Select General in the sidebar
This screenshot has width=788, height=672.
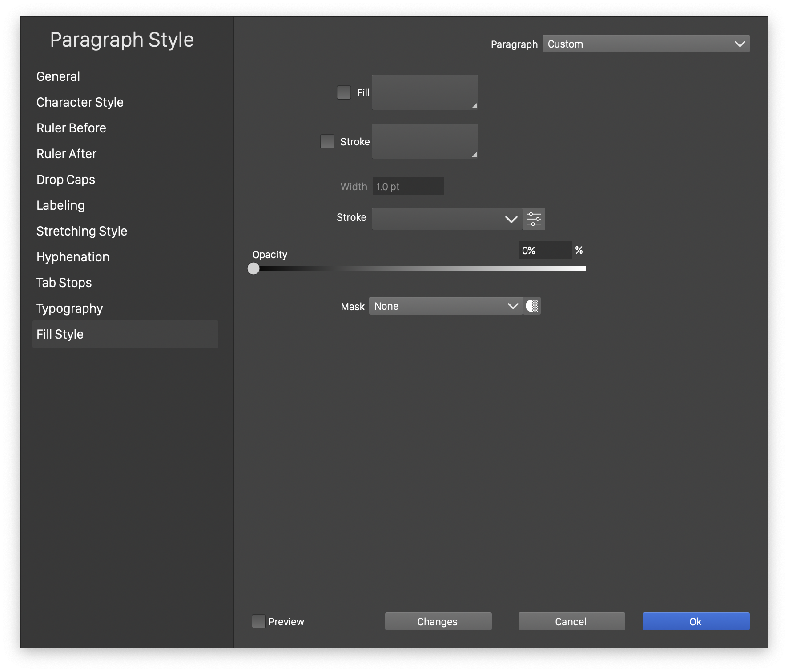58,76
